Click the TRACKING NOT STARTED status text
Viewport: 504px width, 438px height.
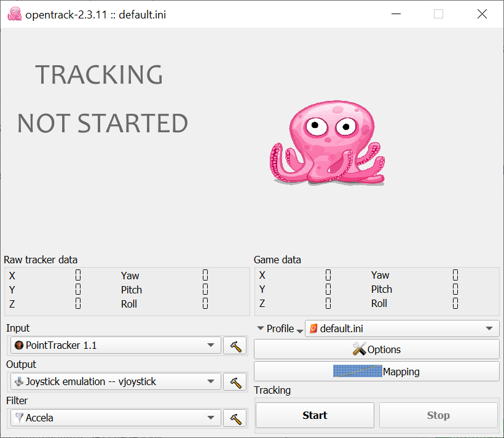coord(101,98)
